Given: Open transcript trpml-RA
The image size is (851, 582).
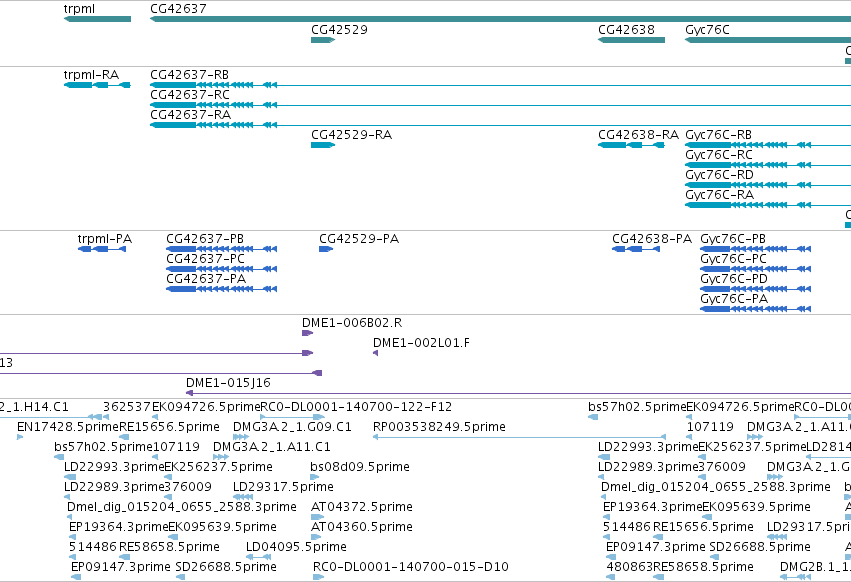Looking at the screenshot, I should coord(97,85).
